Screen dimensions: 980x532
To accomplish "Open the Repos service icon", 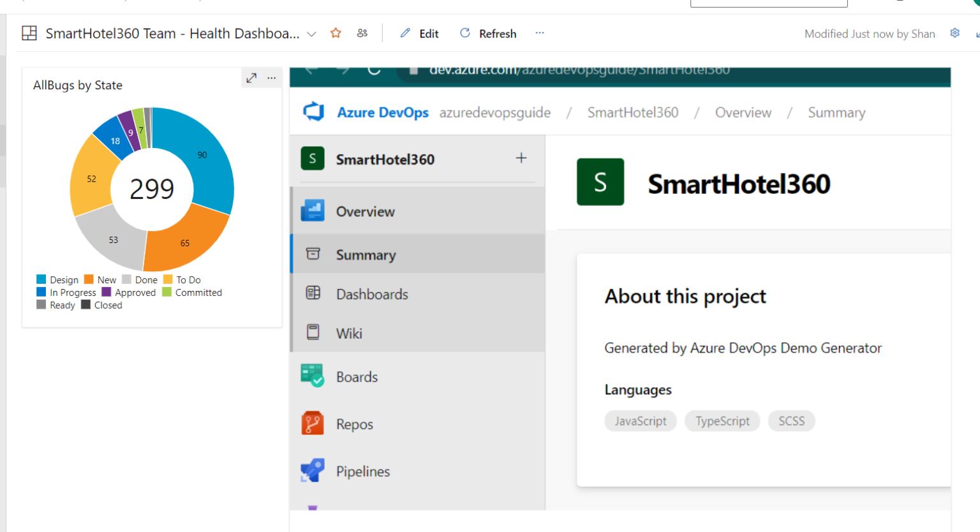I will point(312,424).
